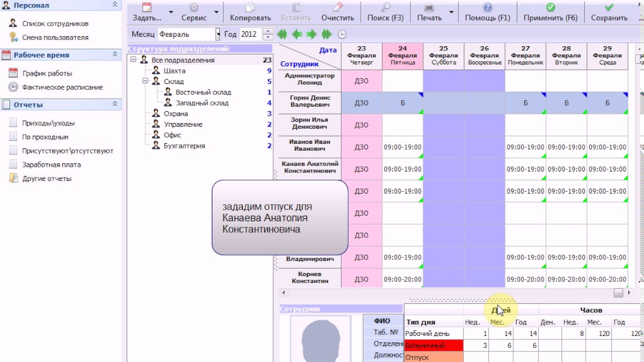Viewport: 644px width, 362px height.
Task: Open График работы
Action: (47, 73)
